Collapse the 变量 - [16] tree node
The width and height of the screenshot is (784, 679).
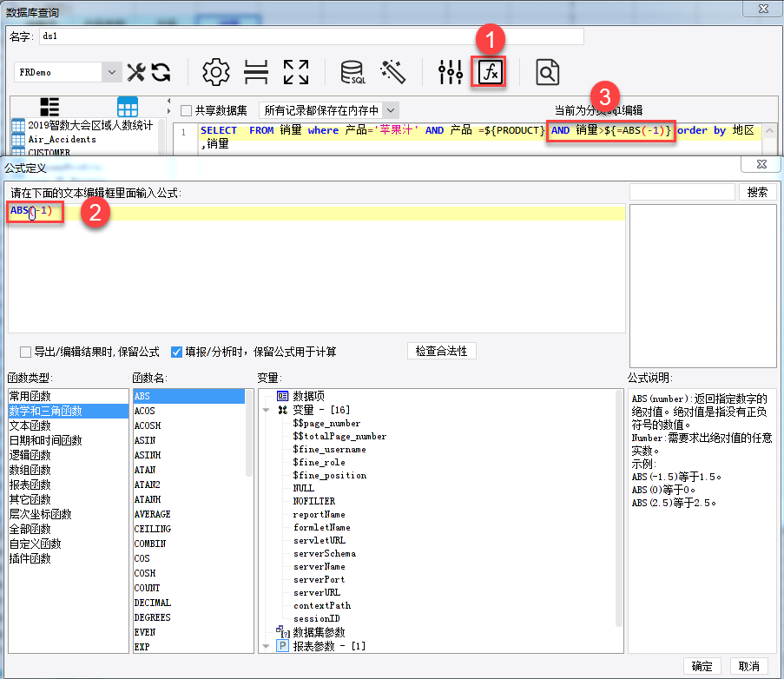[266, 410]
